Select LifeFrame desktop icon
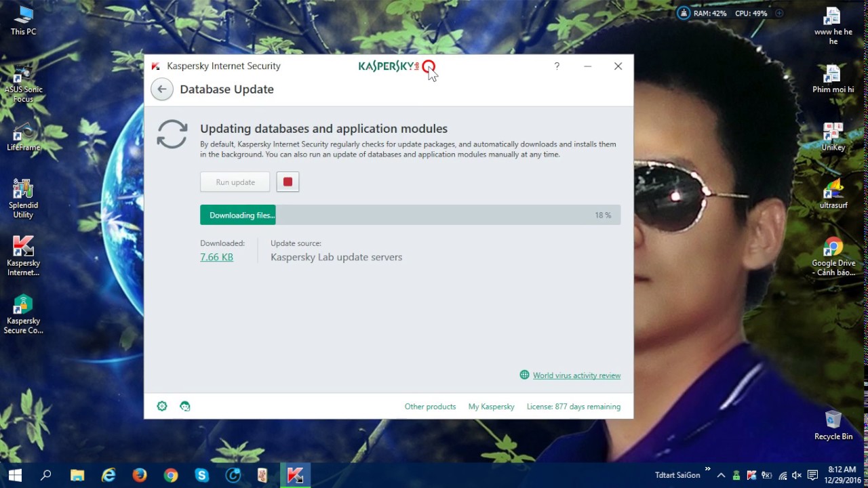The image size is (868, 488). point(23,136)
